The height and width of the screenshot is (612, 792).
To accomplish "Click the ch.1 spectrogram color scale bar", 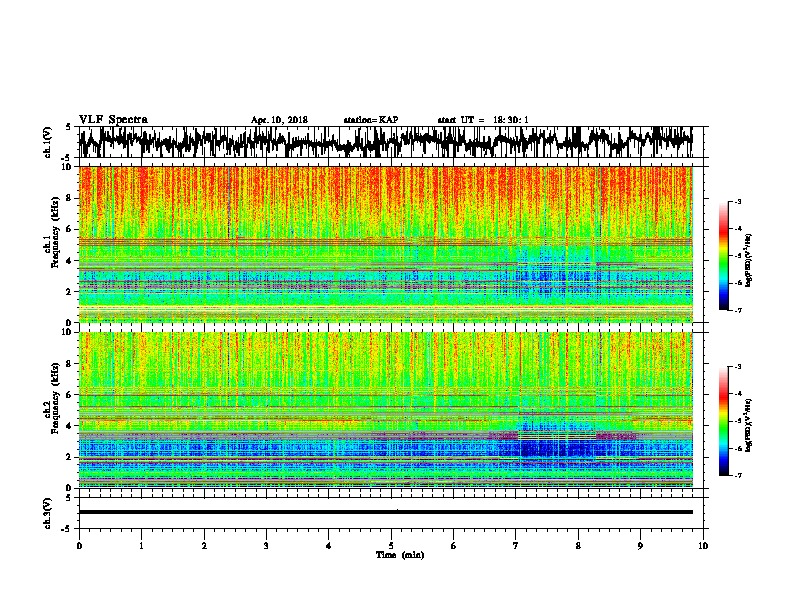I will pos(723,256).
